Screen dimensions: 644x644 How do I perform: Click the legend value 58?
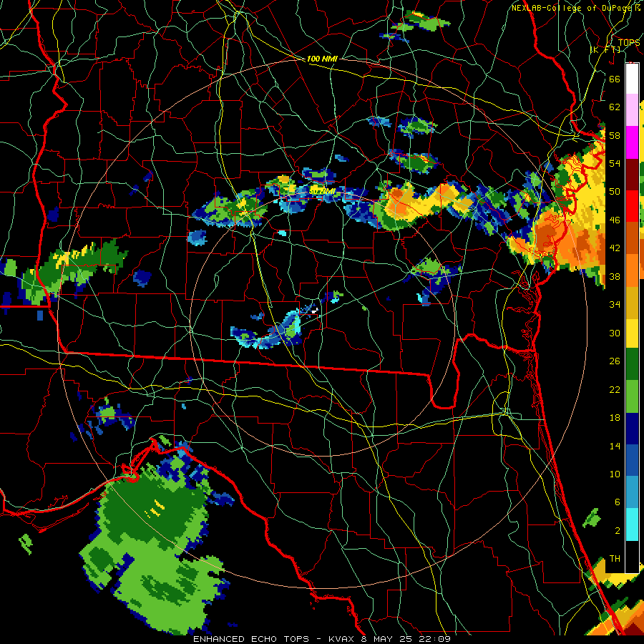point(615,135)
